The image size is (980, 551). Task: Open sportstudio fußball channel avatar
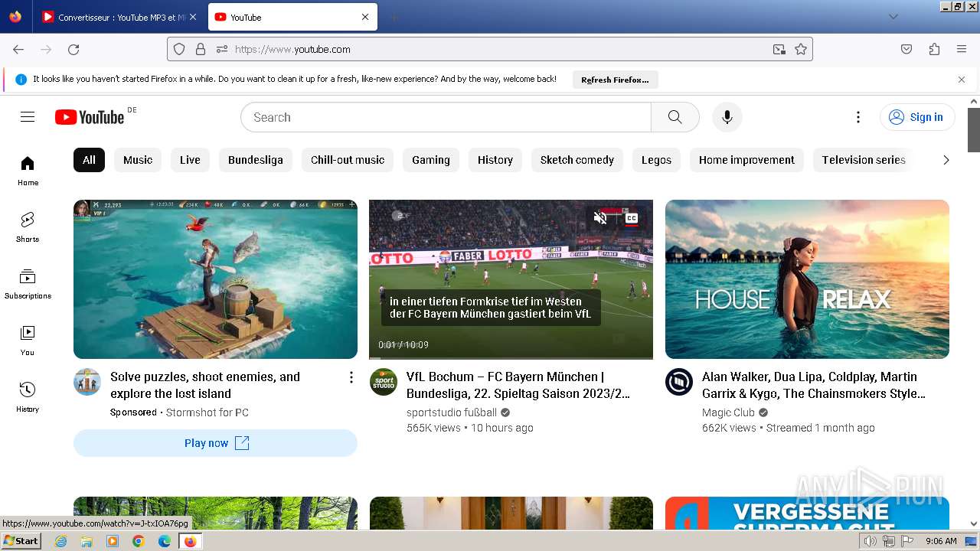[x=384, y=382]
